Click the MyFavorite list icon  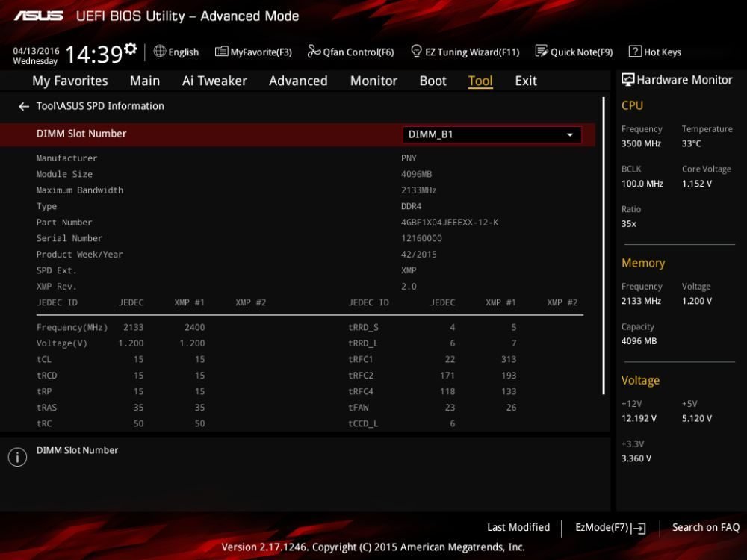click(222, 52)
